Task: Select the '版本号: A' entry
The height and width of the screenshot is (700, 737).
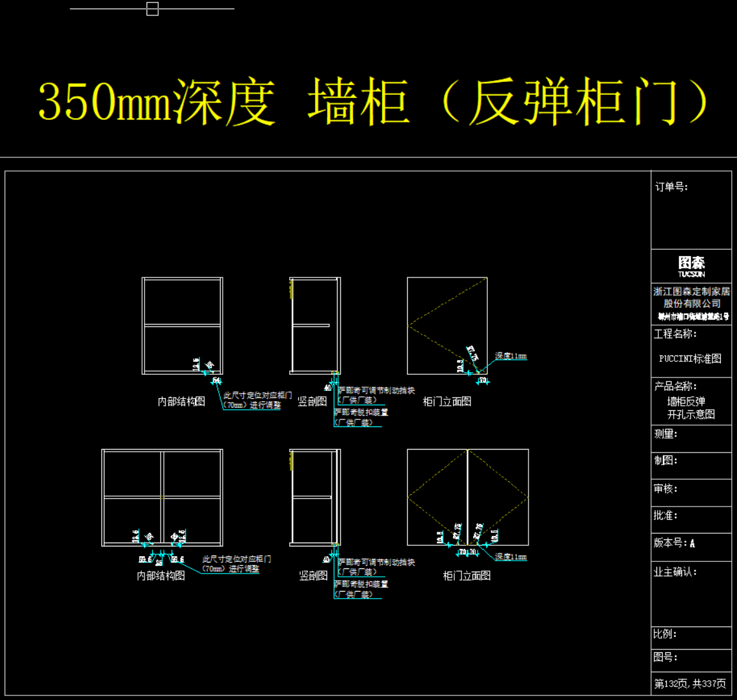Action: pyautogui.click(x=674, y=543)
